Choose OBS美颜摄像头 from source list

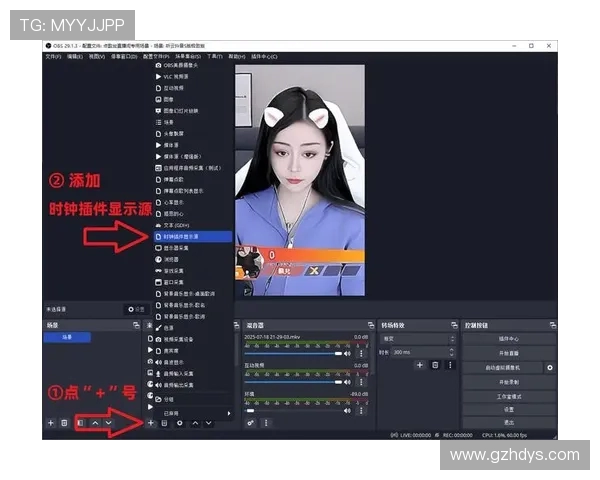pyautogui.click(x=193, y=65)
